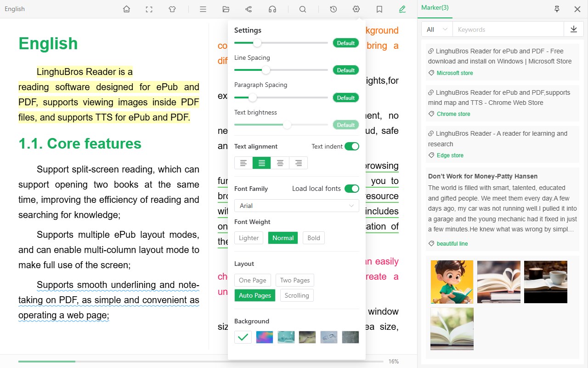Close the Marker panel
The width and height of the screenshot is (588, 368).
(x=577, y=9)
